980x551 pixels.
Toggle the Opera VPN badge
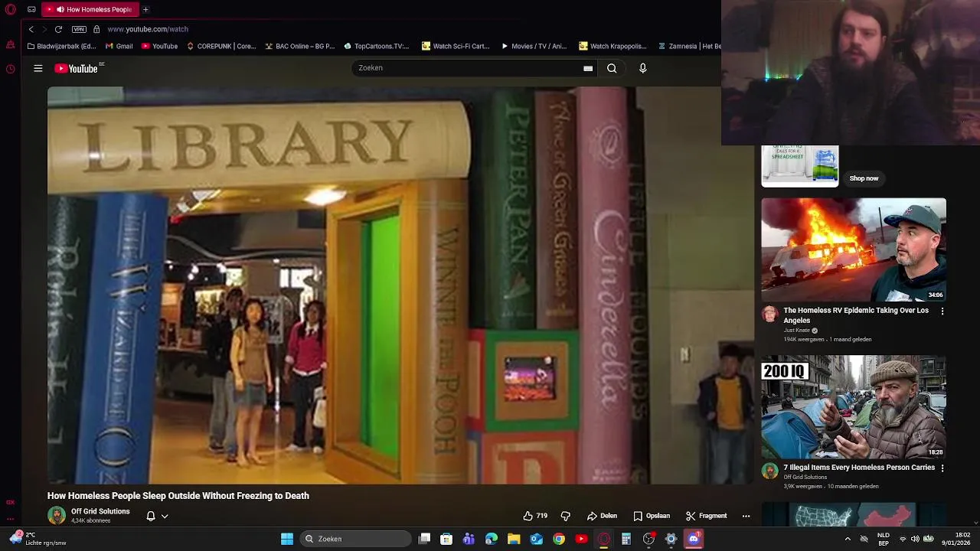point(79,29)
